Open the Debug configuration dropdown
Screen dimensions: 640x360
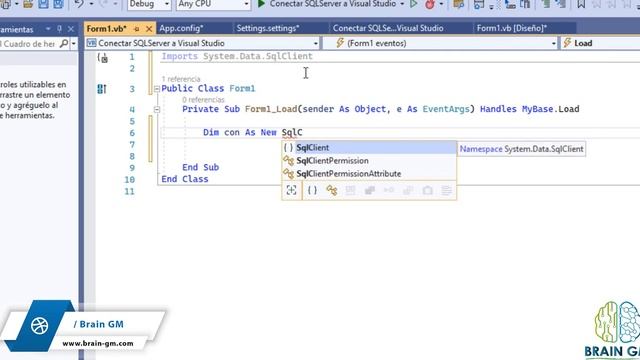pos(149,4)
